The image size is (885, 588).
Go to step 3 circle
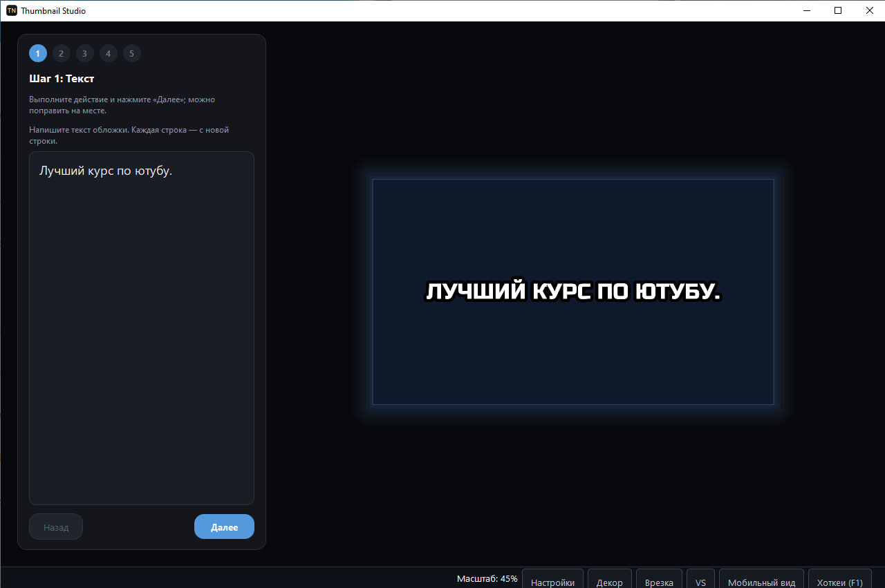click(85, 53)
